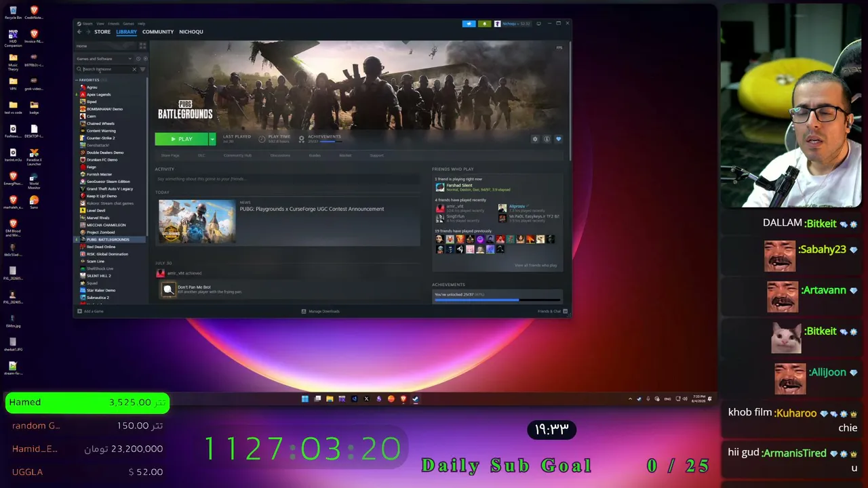Image resolution: width=868 pixels, height=488 pixels.
Task: Open the X app on the taskbar
Action: (x=366, y=399)
